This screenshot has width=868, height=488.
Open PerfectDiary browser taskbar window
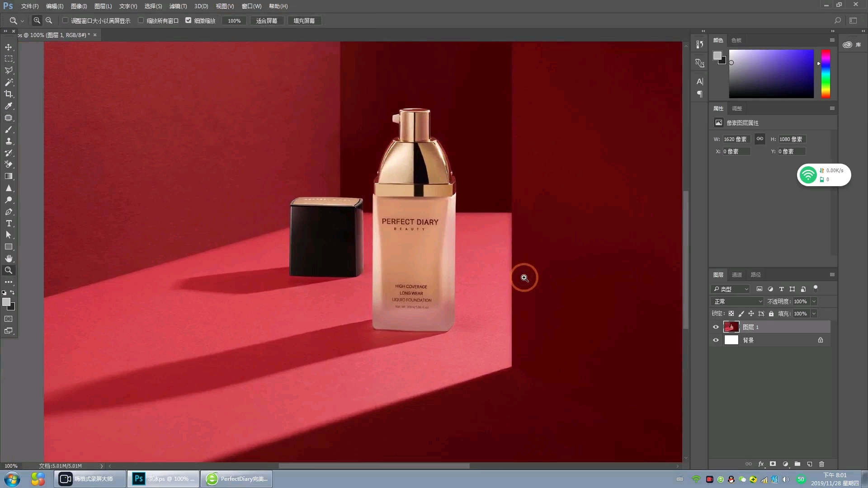click(x=236, y=479)
